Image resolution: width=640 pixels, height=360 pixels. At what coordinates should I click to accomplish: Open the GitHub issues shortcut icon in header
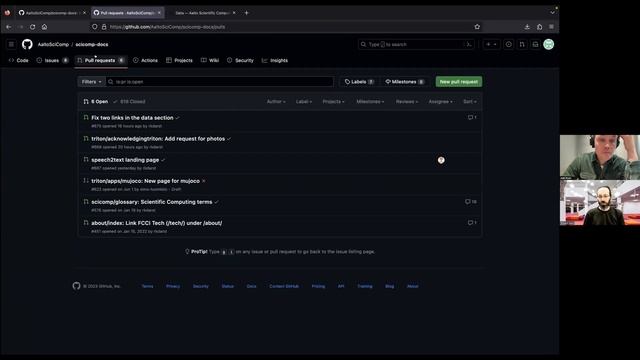click(509, 44)
